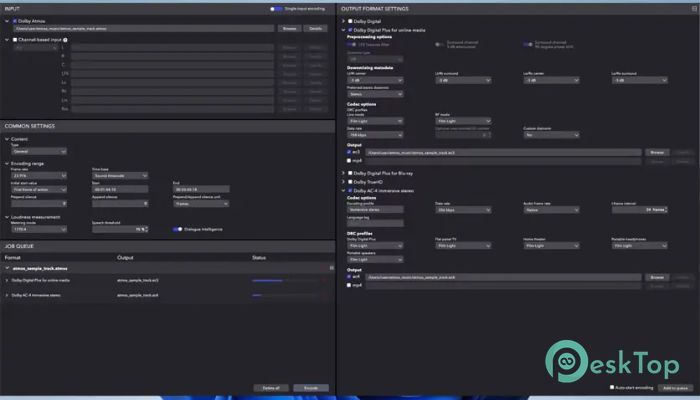Expand the Dolby Digital format section
Viewport: 700px width, 400px height.
point(343,21)
